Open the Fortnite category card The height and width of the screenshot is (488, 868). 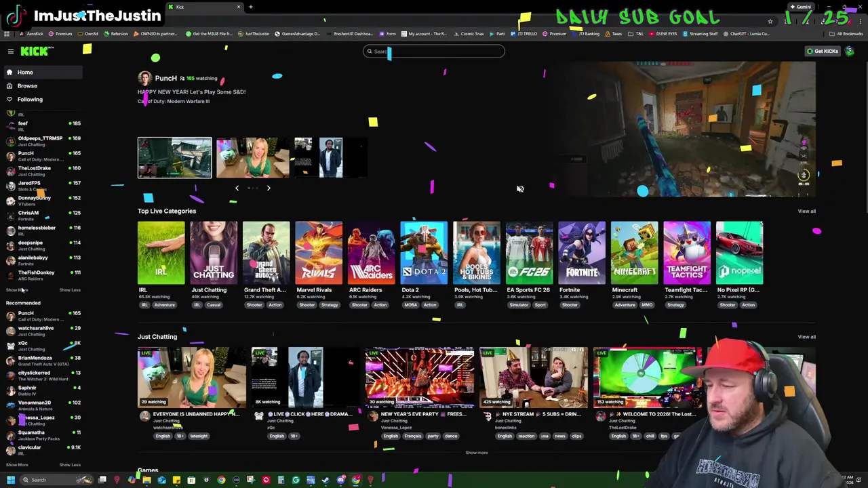582,253
